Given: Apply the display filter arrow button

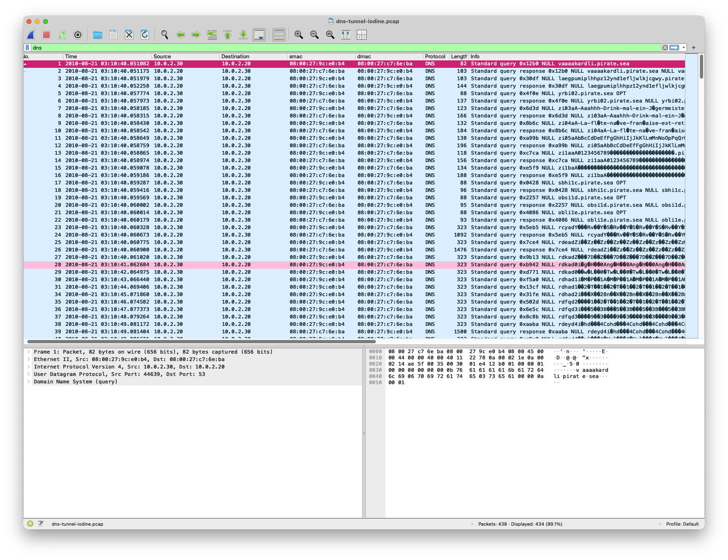Looking at the screenshot, I should [674, 48].
